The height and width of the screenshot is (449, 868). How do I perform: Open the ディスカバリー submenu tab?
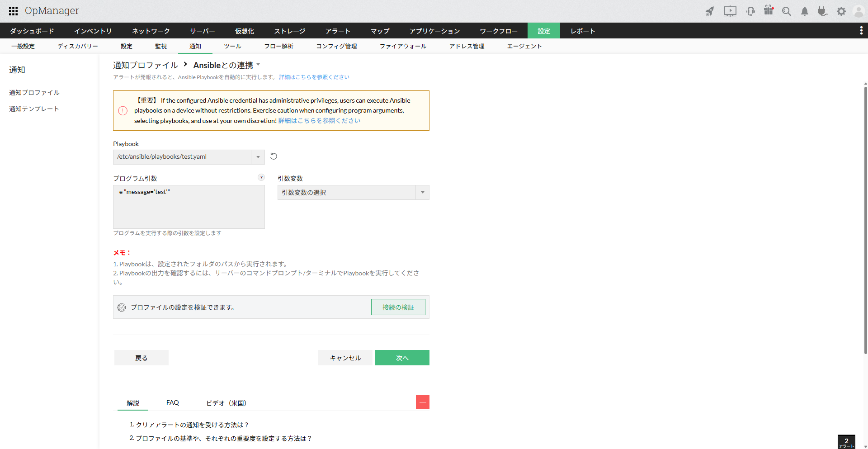(78, 46)
